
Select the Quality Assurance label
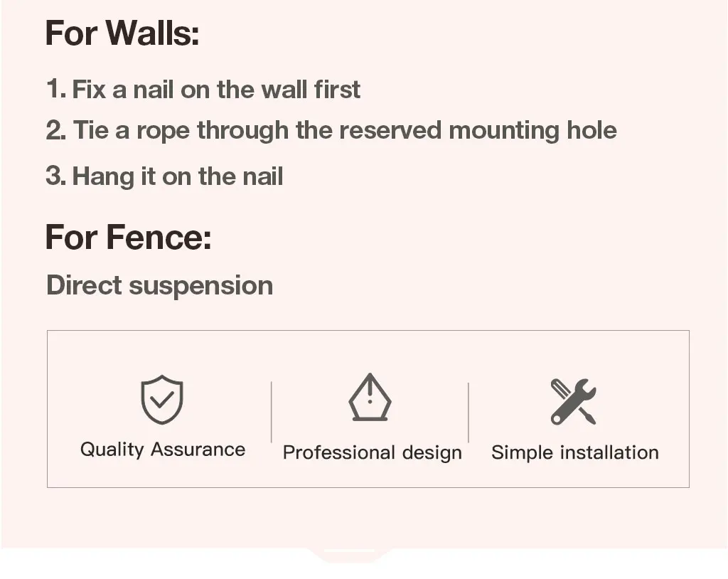pyautogui.click(x=163, y=450)
